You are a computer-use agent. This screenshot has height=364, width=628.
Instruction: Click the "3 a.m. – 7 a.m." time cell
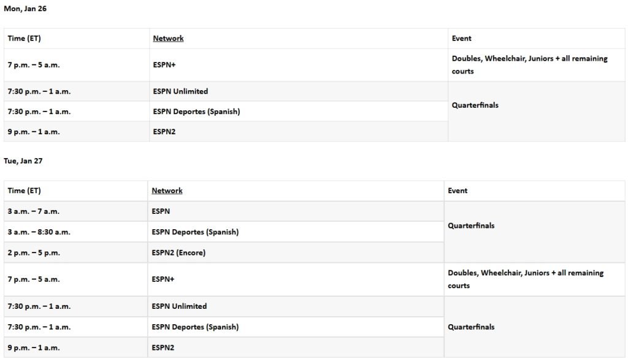coord(34,211)
